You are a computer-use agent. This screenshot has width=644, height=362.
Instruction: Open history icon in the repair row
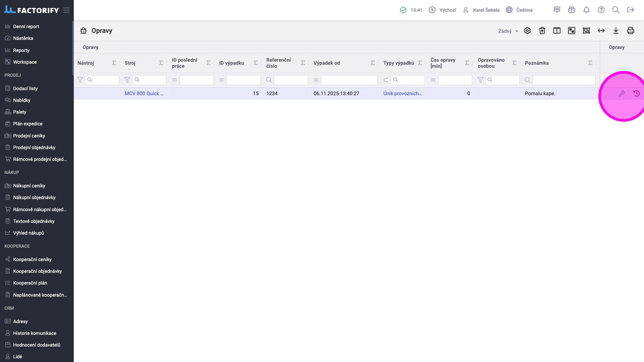[636, 94]
